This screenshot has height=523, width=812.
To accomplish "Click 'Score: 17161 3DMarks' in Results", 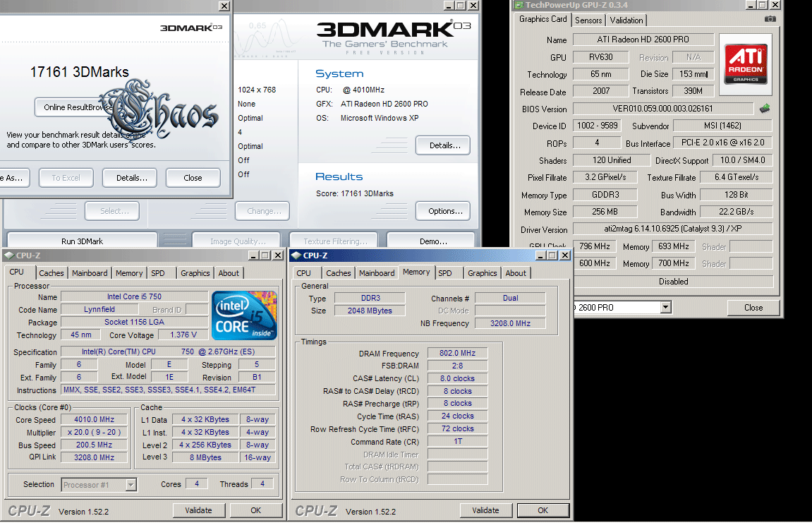I will (355, 193).
